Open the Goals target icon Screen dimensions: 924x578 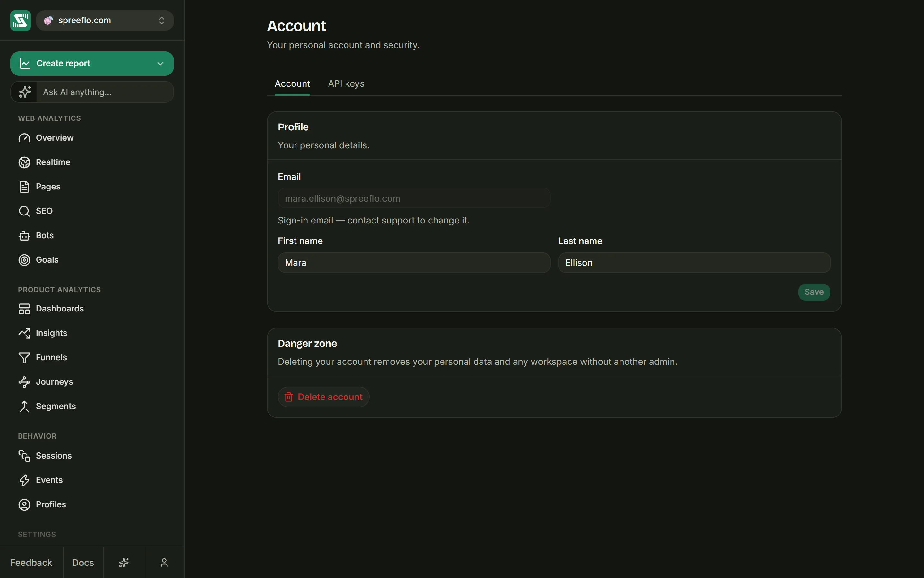click(x=24, y=260)
